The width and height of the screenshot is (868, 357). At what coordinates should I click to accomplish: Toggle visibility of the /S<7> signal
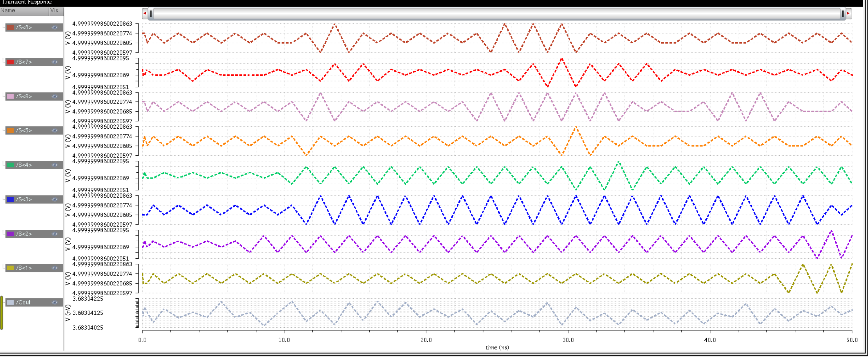pyautogui.click(x=55, y=62)
